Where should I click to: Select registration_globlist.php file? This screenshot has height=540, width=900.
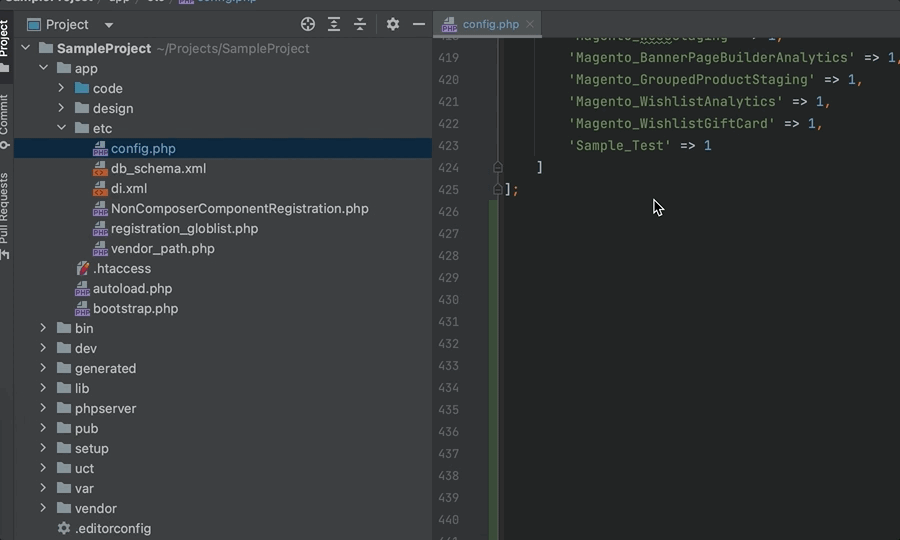pyautogui.click(x=184, y=228)
